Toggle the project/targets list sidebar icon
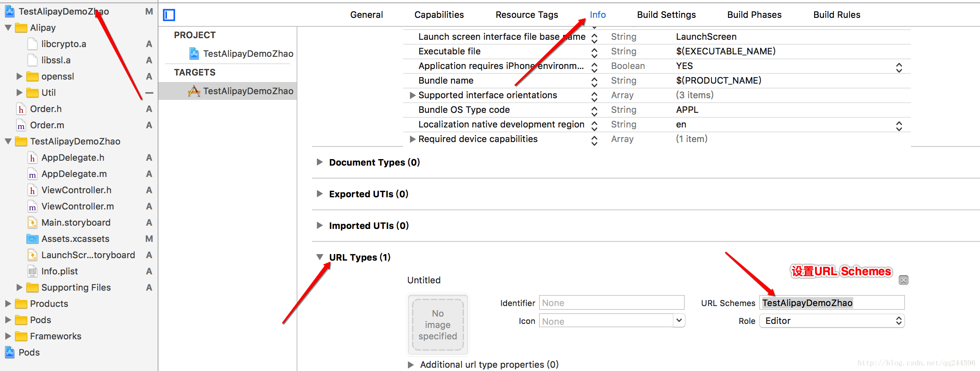 [169, 15]
